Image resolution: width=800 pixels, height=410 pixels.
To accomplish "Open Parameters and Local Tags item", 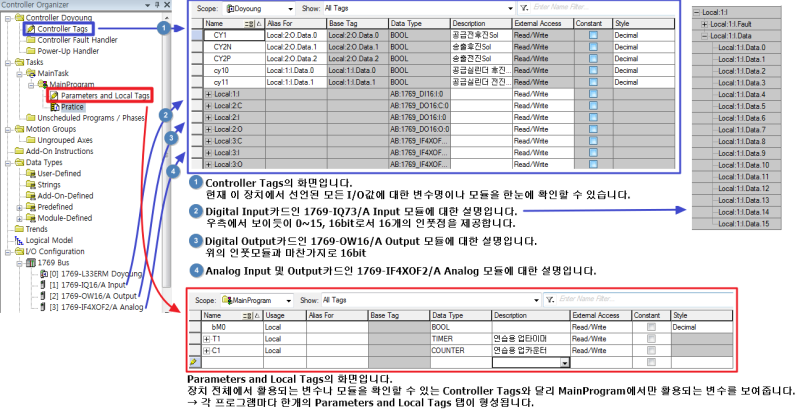I will pos(105,95).
